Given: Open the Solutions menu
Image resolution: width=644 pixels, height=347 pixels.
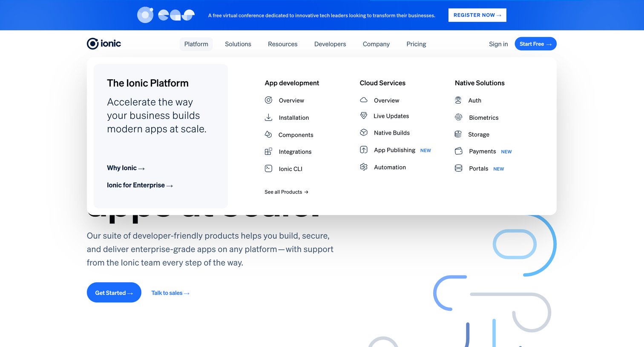Looking at the screenshot, I should [x=238, y=44].
